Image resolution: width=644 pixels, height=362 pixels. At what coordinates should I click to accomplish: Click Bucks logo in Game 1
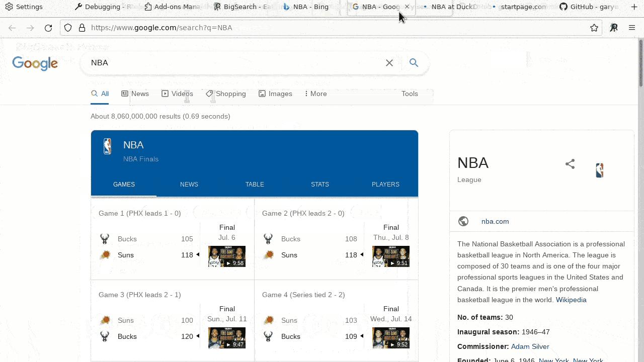[x=105, y=239]
